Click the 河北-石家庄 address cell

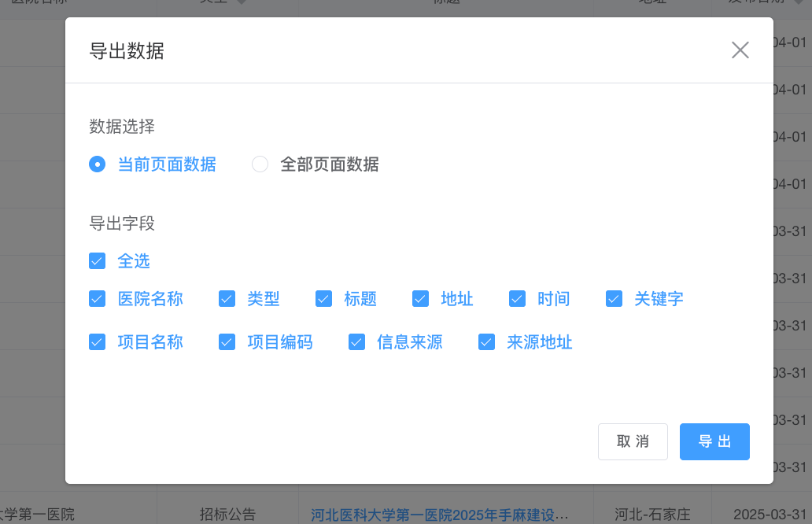tap(651, 515)
